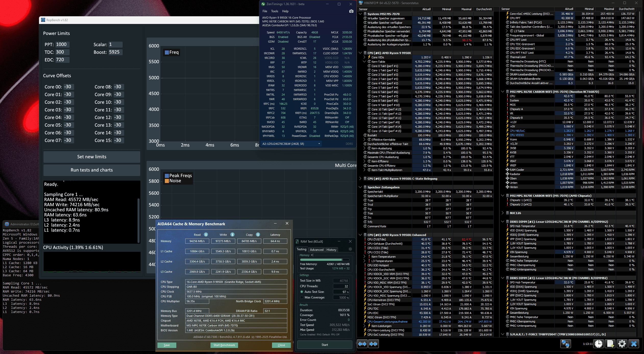The image size is (644, 354).
Task: Click the HWiNFO expand columns arrows icon
Action: point(362,344)
